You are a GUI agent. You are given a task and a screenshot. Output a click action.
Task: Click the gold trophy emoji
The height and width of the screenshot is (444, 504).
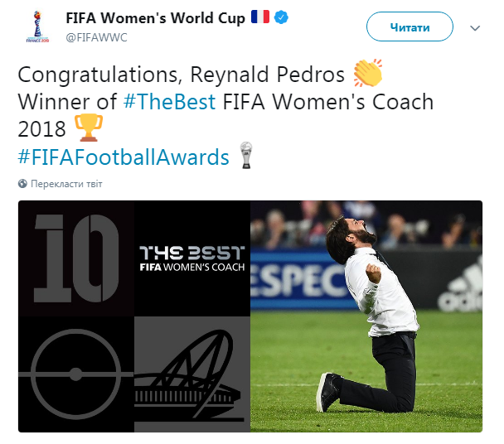tap(89, 128)
